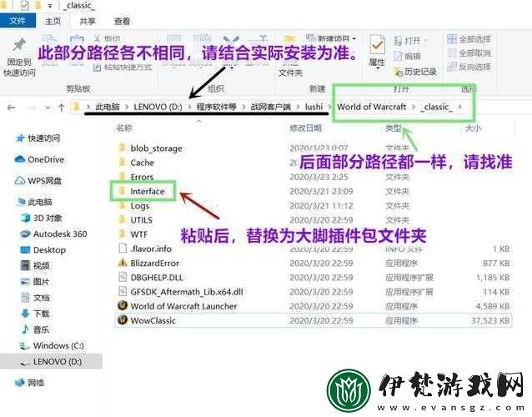532x417 pixels.
Task: Switch to the 共享 ribbon tab
Action: (x=88, y=21)
